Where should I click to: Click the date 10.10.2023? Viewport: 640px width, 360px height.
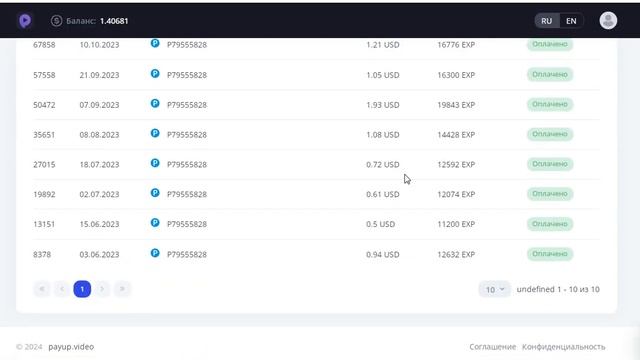tap(99, 44)
